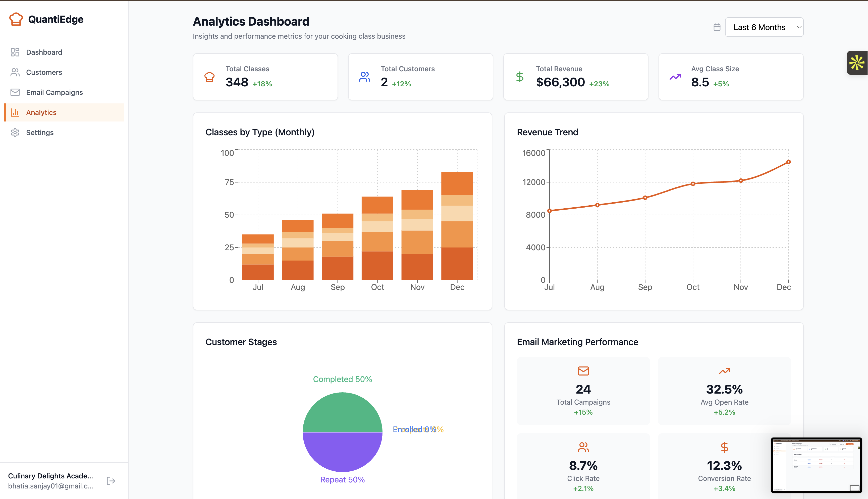Screen dimensions: 868x499
Task: Open Email Campaigns in the sidebar
Action: pyautogui.click(x=54, y=93)
